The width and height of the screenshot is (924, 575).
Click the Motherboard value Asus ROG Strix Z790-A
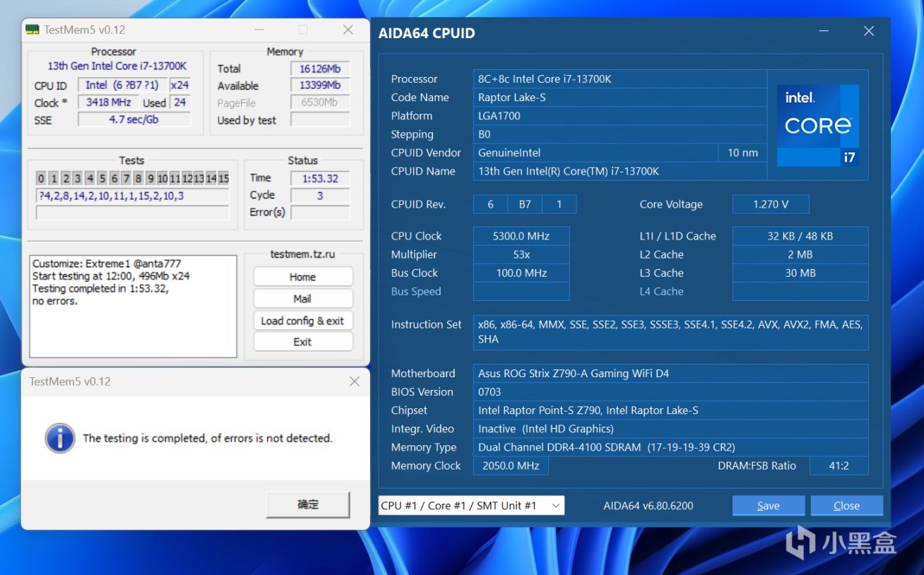pos(670,373)
